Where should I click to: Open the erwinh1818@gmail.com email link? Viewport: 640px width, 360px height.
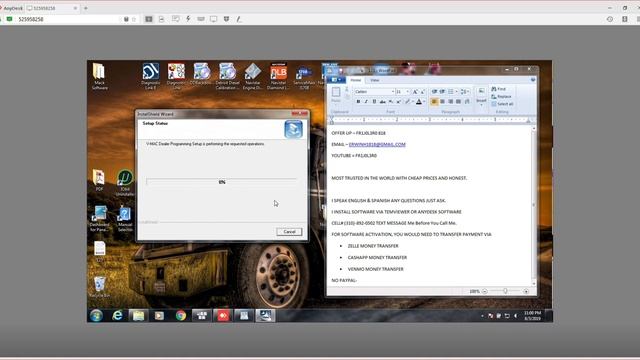[x=377, y=144]
